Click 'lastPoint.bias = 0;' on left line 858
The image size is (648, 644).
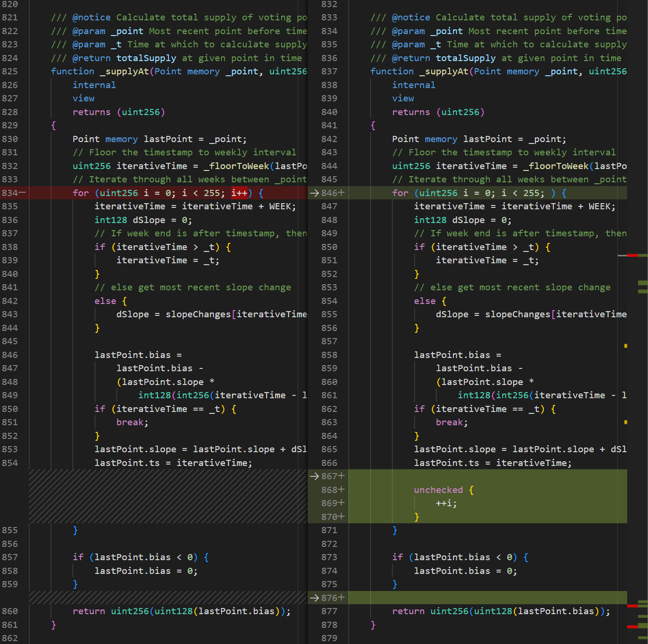point(146,571)
